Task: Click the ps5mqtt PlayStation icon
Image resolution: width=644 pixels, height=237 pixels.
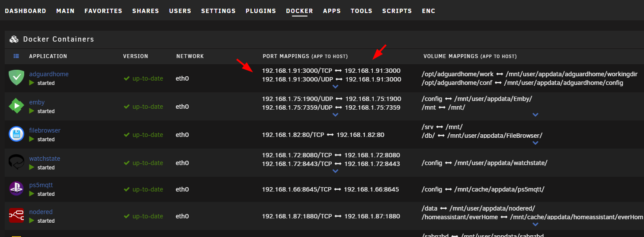Action: 16,189
